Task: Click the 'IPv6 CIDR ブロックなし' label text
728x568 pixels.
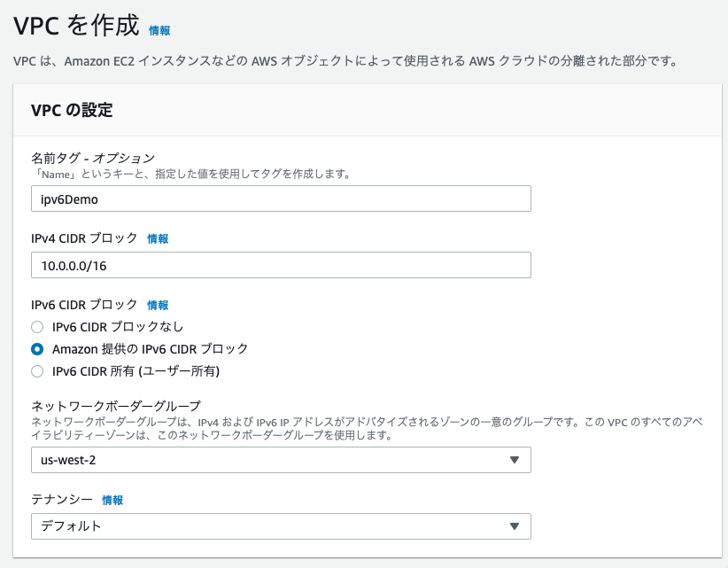Action: (118, 327)
